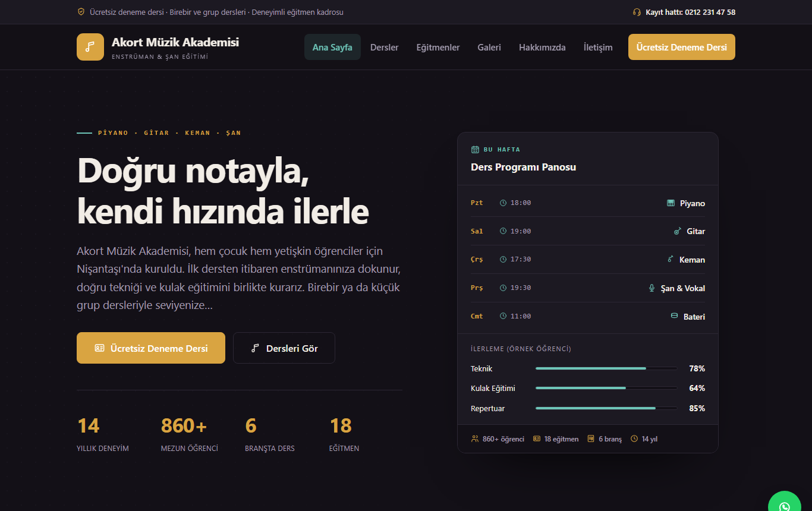This screenshot has height=511, width=812.
Task: Click the drum icon next to Bateri
Action: click(674, 316)
